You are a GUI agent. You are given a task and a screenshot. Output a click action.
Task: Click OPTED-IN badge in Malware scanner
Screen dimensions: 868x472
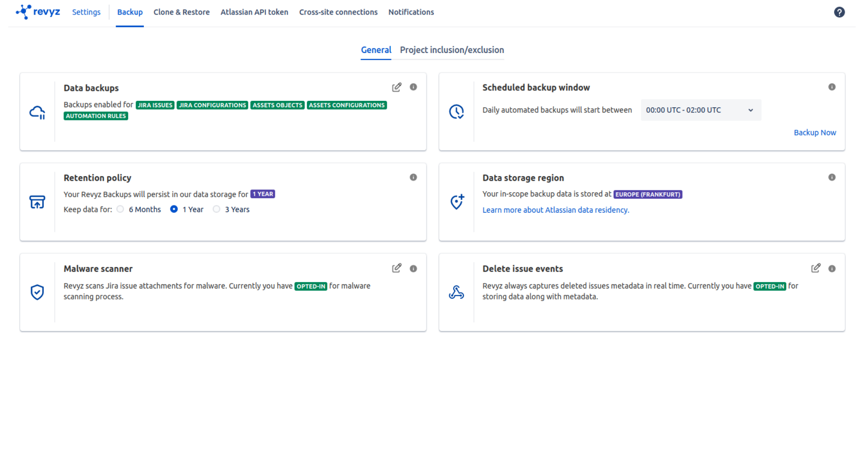click(x=311, y=286)
